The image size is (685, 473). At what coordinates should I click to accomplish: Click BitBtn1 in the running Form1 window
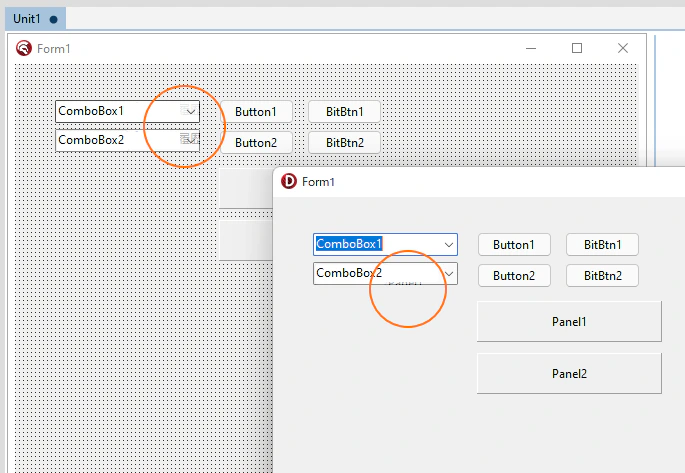coord(602,245)
